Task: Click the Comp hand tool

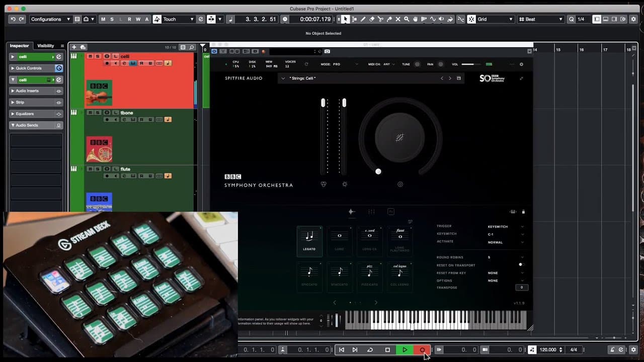Action: click(x=416, y=19)
